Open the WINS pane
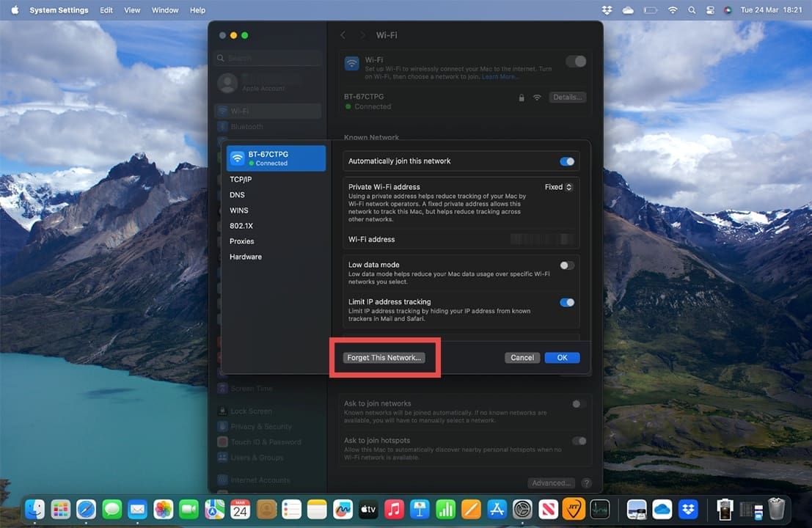Viewport: 812px width, 528px height. (x=238, y=210)
